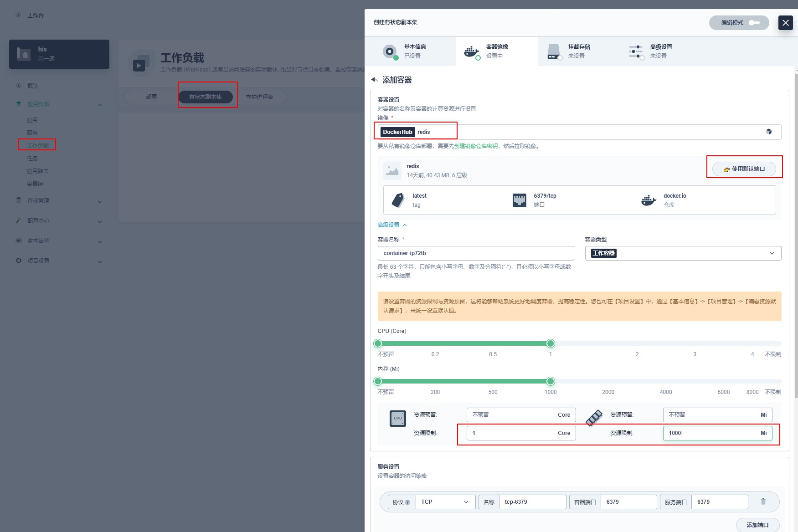Expand the 配置中心 sidebar section
The height and width of the screenshot is (532, 798).
[59, 221]
